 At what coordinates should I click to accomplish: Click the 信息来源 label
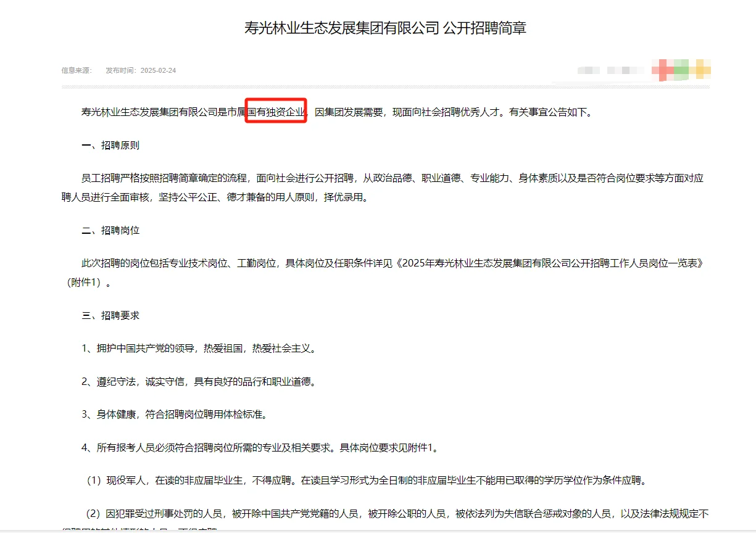pyautogui.click(x=77, y=70)
